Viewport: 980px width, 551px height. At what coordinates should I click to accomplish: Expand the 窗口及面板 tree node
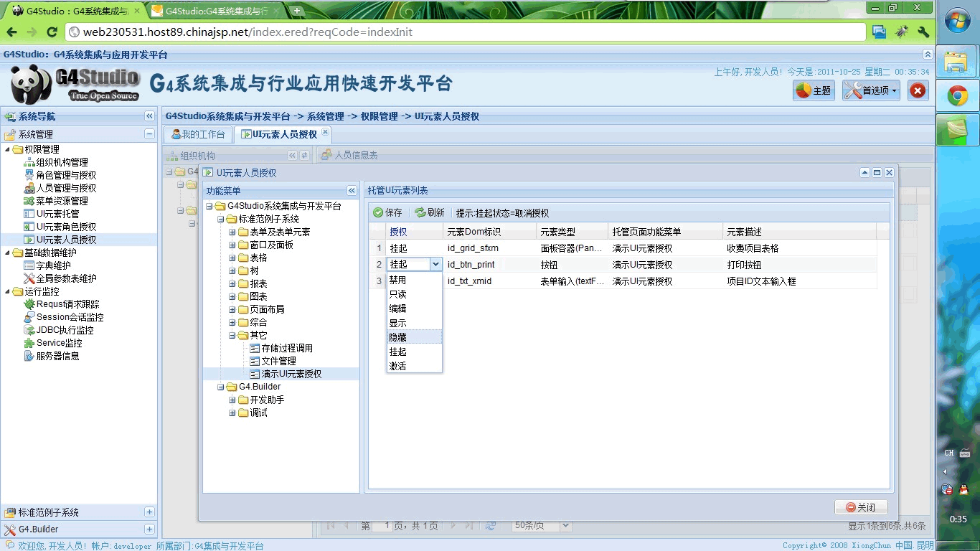pos(232,245)
